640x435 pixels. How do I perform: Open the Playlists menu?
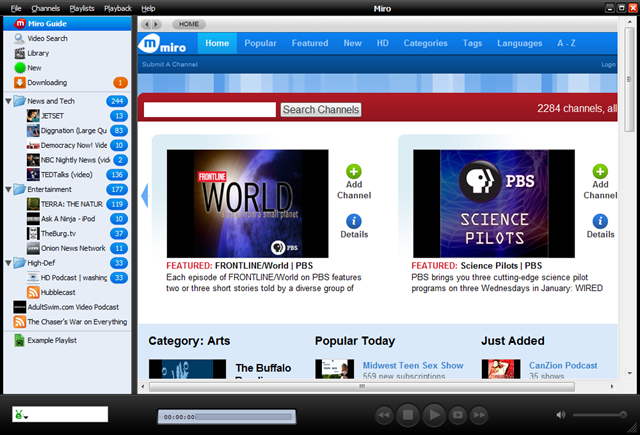tap(82, 8)
